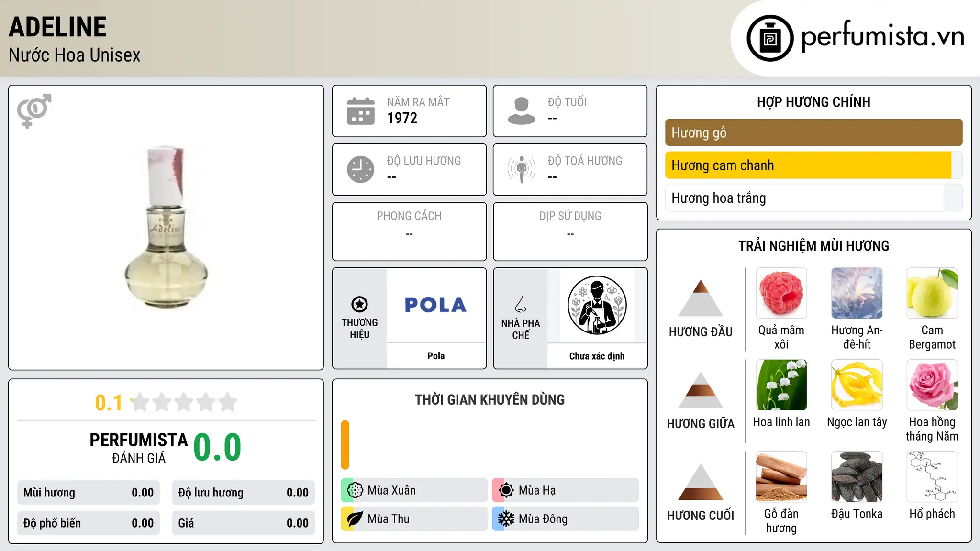The height and width of the screenshot is (551, 980).
Task: Click the Trải Nghiệm Mùi Hương heading
Action: coord(813,246)
